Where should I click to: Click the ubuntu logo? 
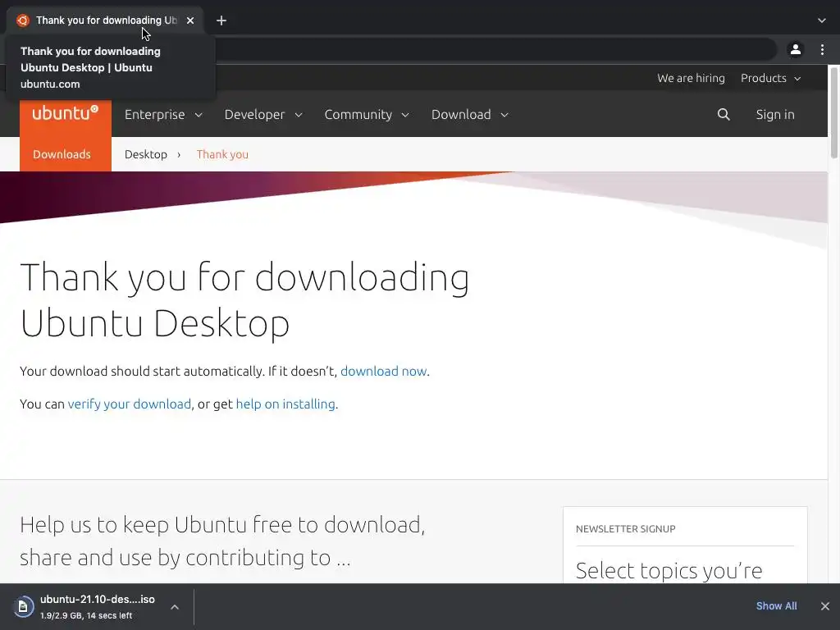click(x=66, y=113)
